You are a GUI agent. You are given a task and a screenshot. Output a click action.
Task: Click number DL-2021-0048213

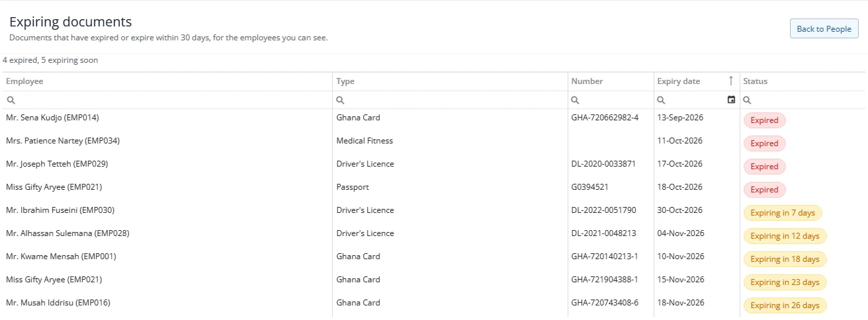(x=603, y=233)
